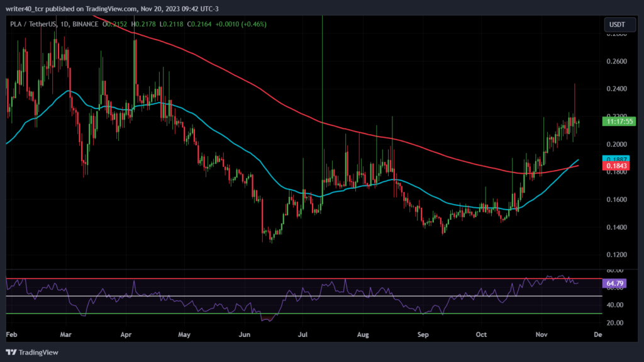Click the 0.1200 price axis label

click(x=616, y=255)
